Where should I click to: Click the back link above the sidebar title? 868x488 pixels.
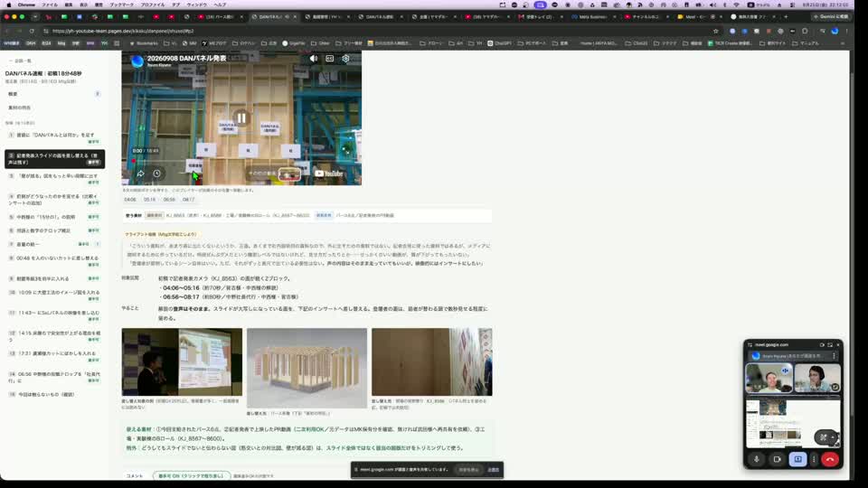pos(20,61)
